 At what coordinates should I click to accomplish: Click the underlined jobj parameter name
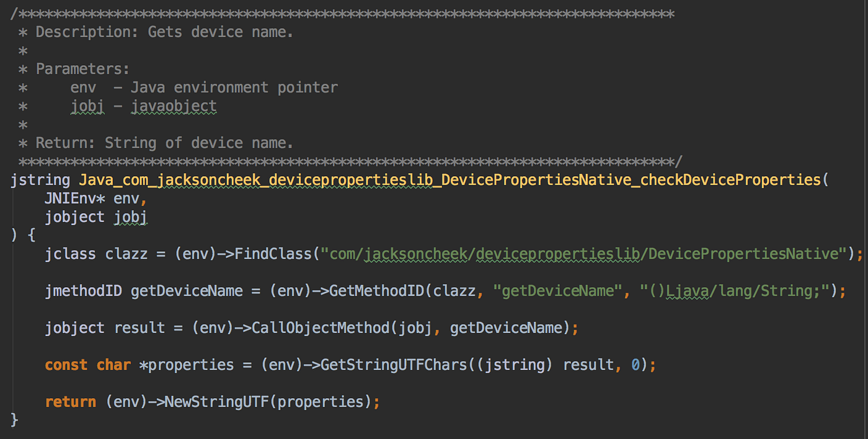coord(130,216)
